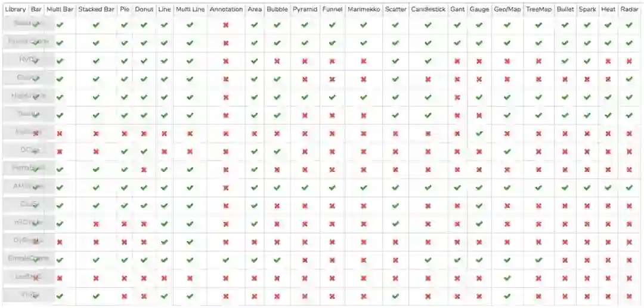Click n3Charts row's cross under Stacked Bar
The image size is (644, 308).
pos(96,224)
